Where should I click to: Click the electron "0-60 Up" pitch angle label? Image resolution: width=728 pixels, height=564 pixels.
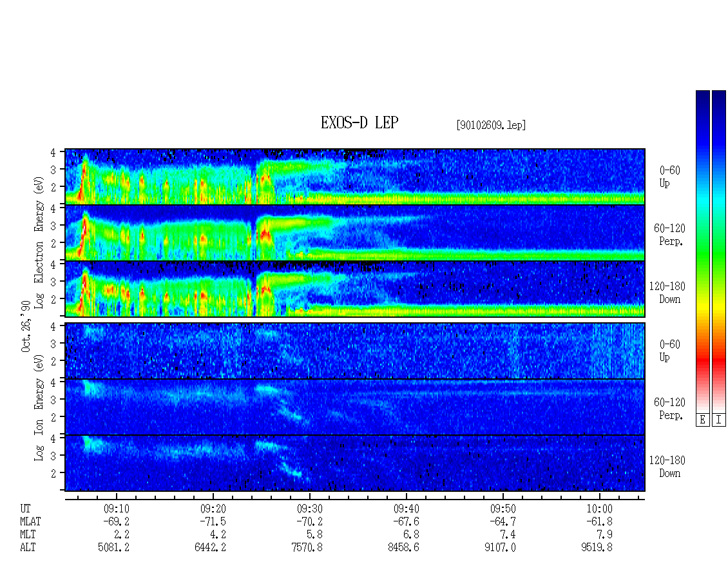point(669,177)
